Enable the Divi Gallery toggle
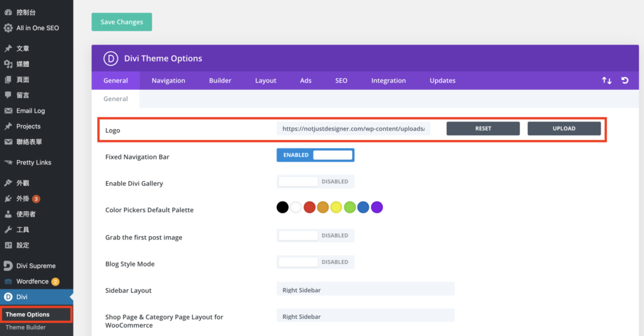The image size is (644, 336). pos(315,181)
